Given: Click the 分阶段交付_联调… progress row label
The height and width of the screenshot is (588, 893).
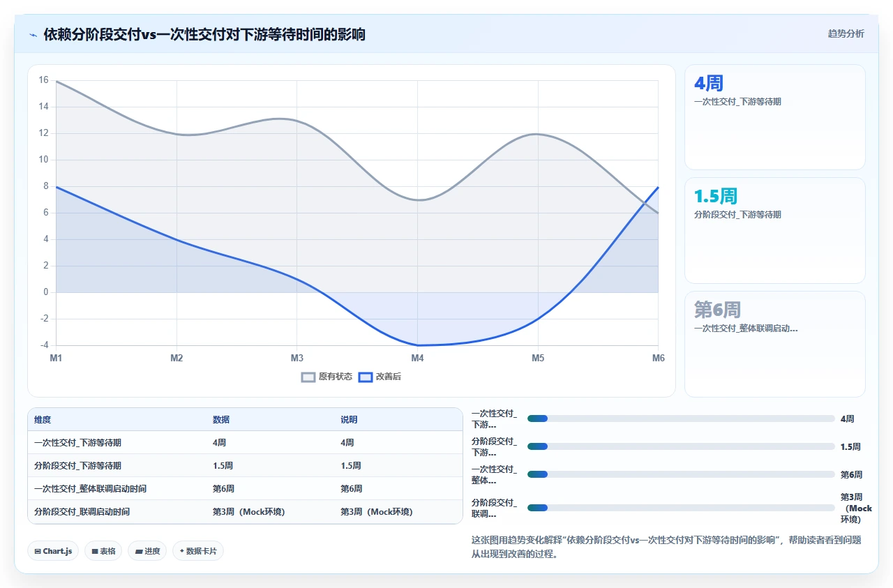Looking at the screenshot, I should coord(495,508).
